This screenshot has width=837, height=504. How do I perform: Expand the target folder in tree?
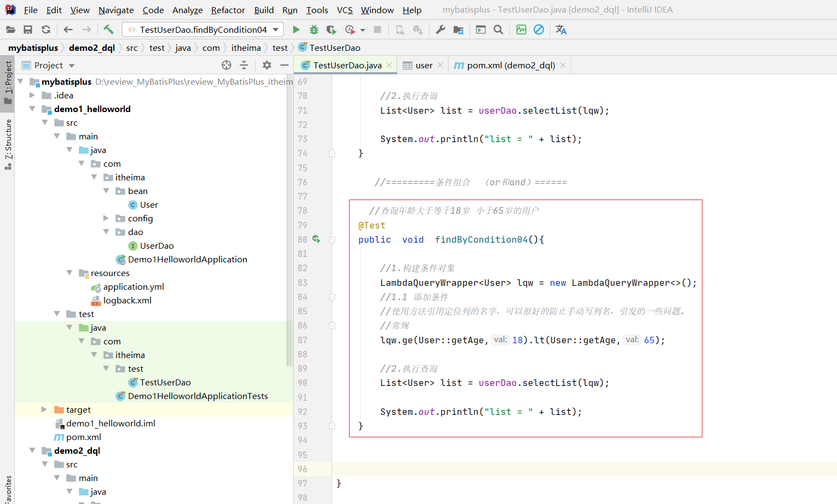coord(44,409)
